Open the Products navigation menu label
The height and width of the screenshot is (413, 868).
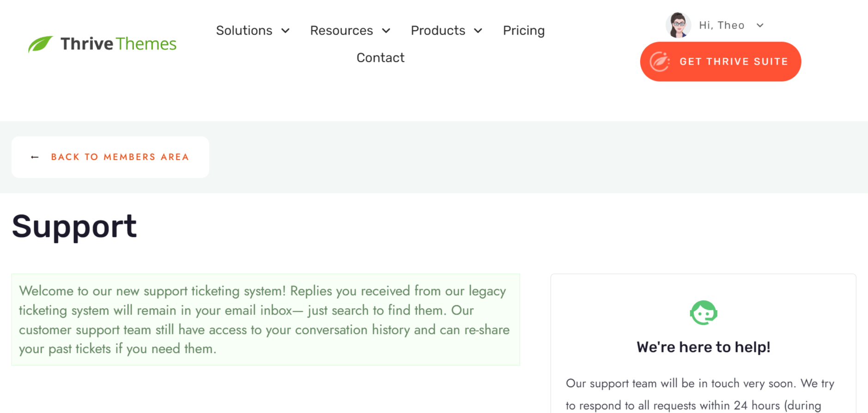coord(438,30)
